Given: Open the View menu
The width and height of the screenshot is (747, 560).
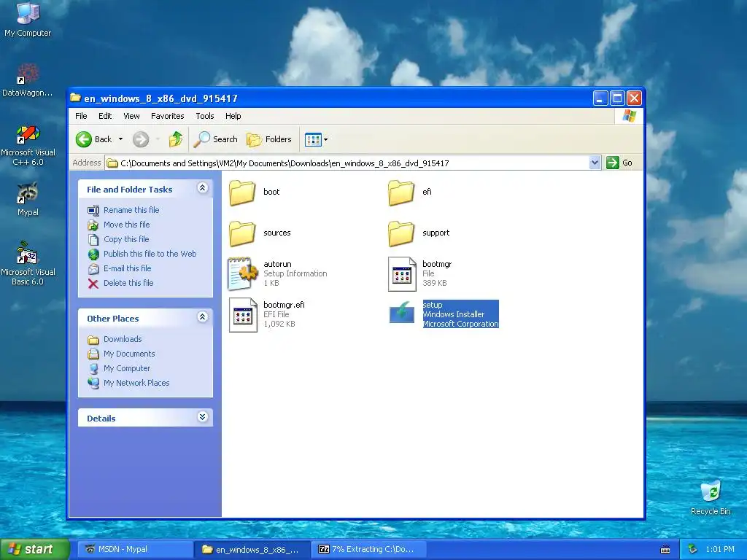Looking at the screenshot, I should 131,116.
